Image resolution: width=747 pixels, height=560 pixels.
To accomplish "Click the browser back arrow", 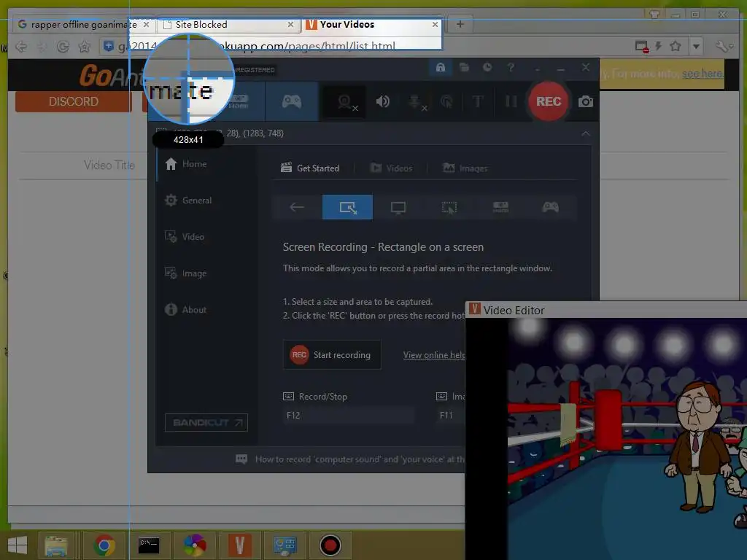I will tap(21, 46).
